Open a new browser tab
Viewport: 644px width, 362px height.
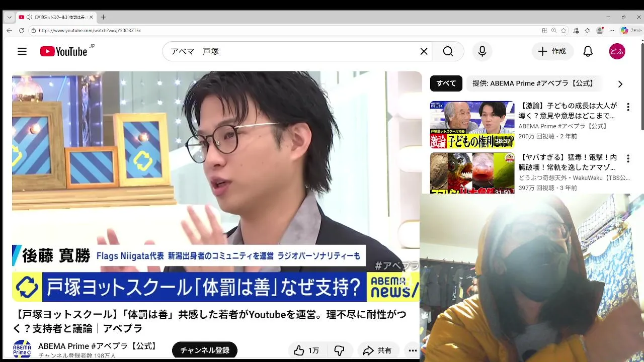[103, 17]
